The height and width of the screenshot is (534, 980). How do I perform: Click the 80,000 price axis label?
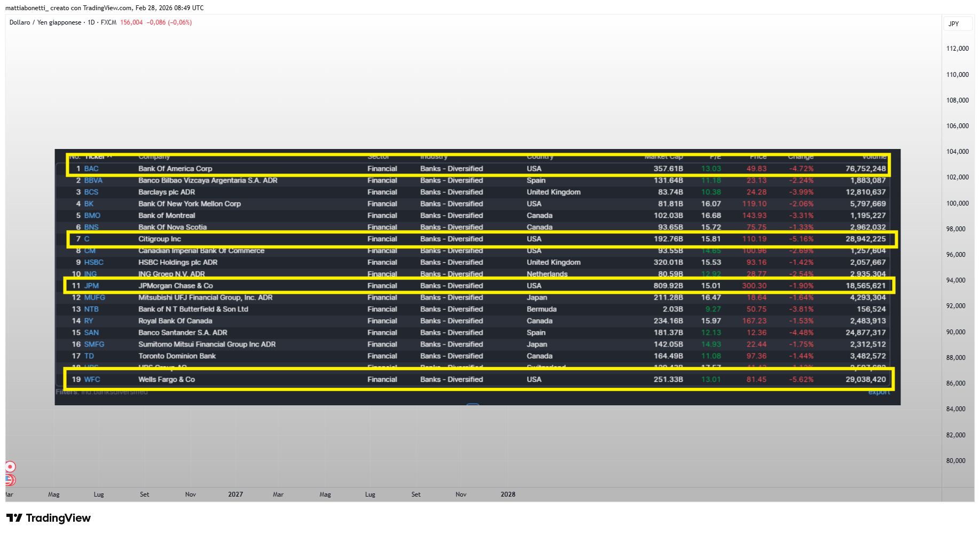pyautogui.click(x=956, y=461)
